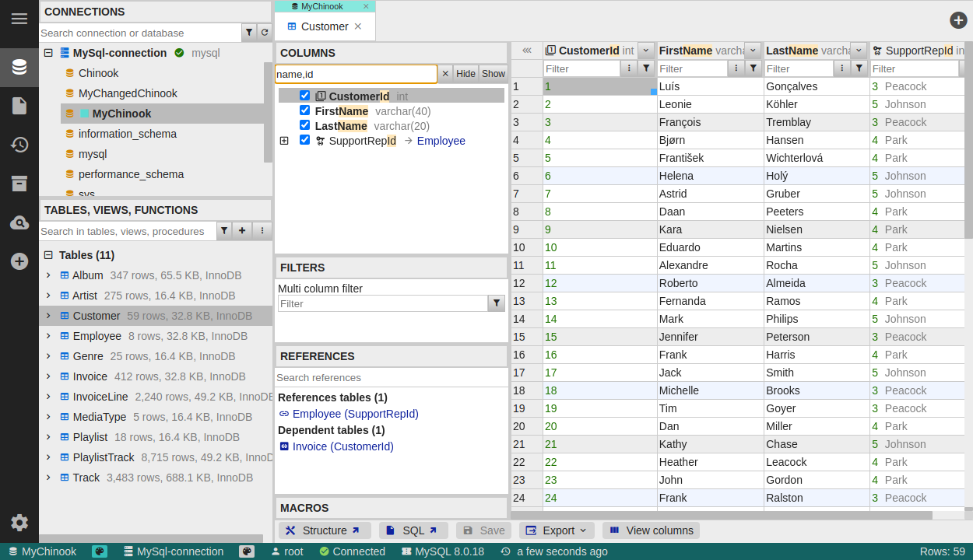The height and width of the screenshot is (560, 973).
Task: Open the hamburger main menu
Action: [19, 19]
